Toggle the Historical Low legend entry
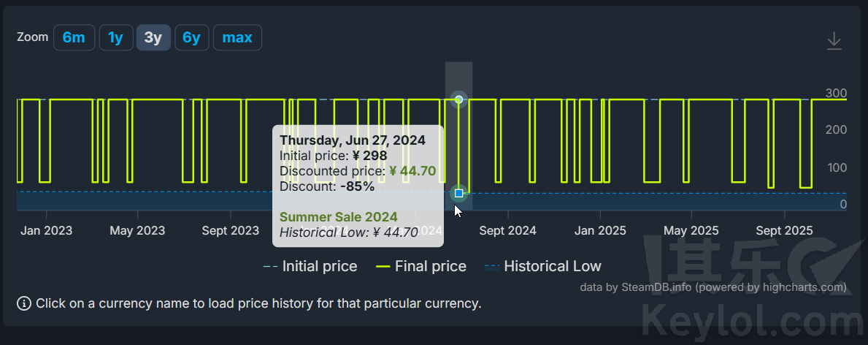Image resolution: width=868 pixels, height=345 pixels. (542, 267)
